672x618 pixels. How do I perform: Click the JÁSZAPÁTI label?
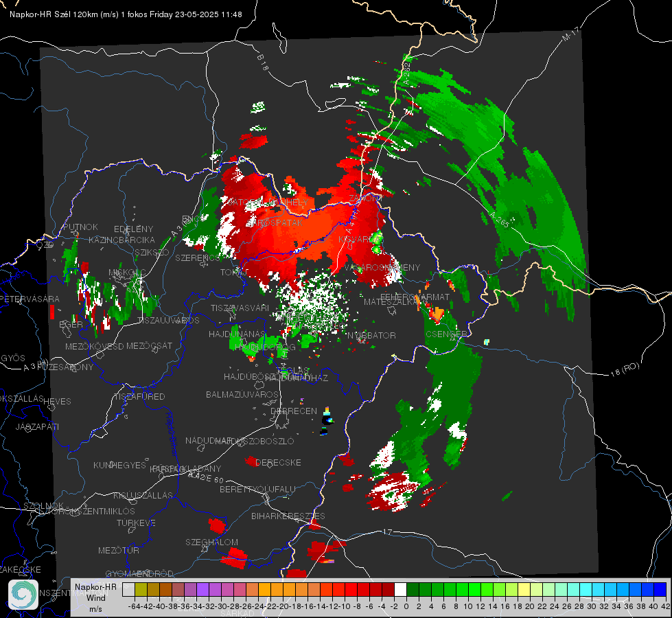pos(37,426)
